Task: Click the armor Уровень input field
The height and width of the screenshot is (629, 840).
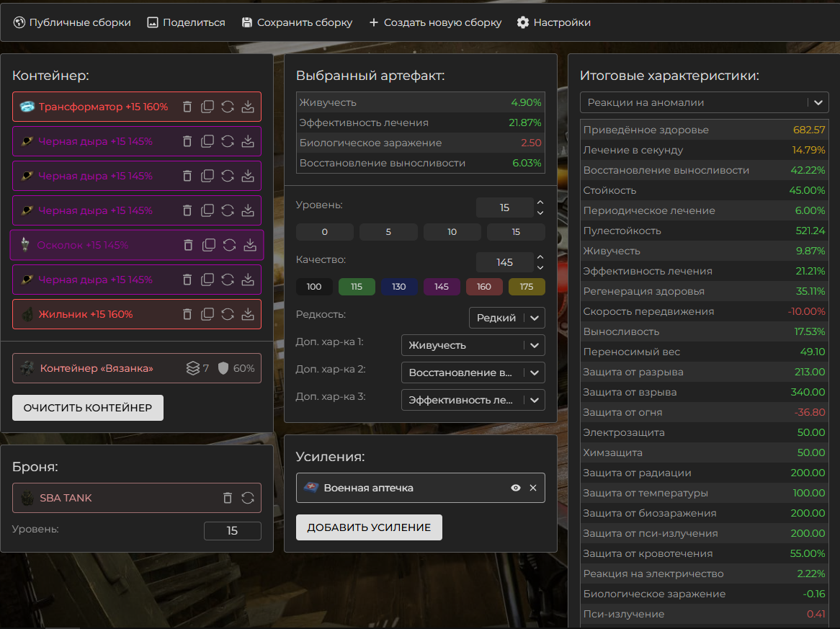Action: tap(232, 531)
